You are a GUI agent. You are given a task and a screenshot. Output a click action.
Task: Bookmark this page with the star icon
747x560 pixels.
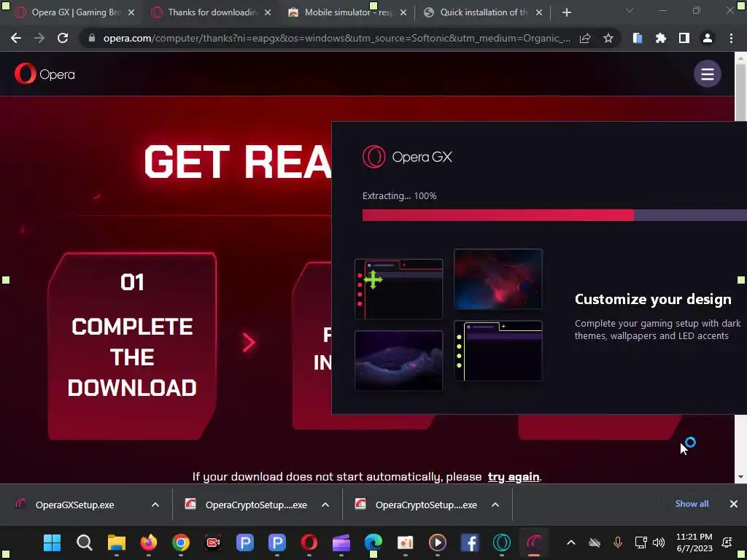pos(608,38)
